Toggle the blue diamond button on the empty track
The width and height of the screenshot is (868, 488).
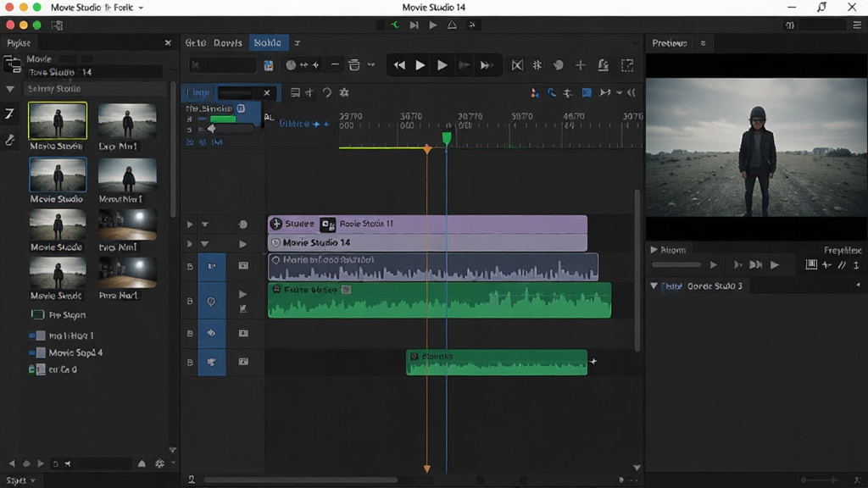pos(211,333)
